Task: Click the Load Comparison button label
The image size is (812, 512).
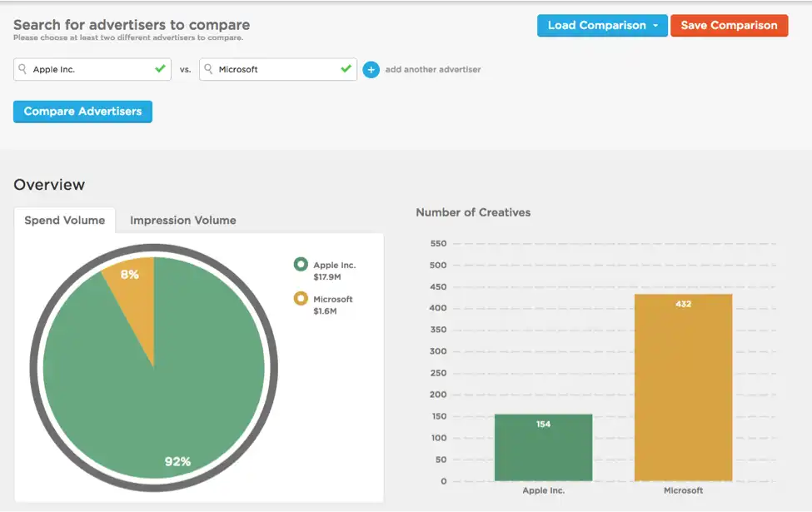Action: click(x=596, y=25)
